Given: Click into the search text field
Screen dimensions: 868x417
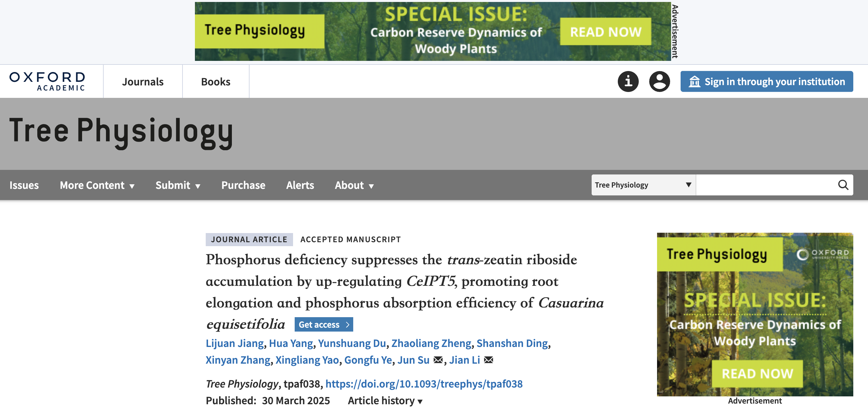Looking at the screenshot, I should (766, 185).
